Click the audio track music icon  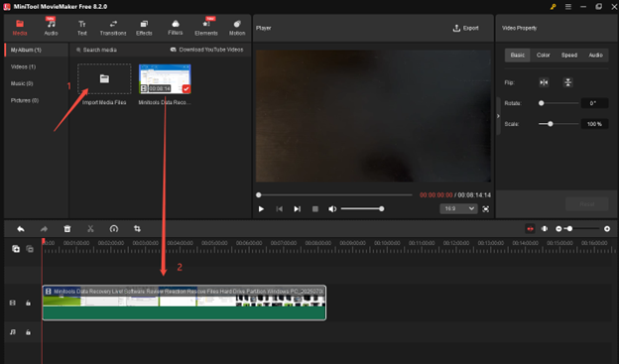pos(13,332)
